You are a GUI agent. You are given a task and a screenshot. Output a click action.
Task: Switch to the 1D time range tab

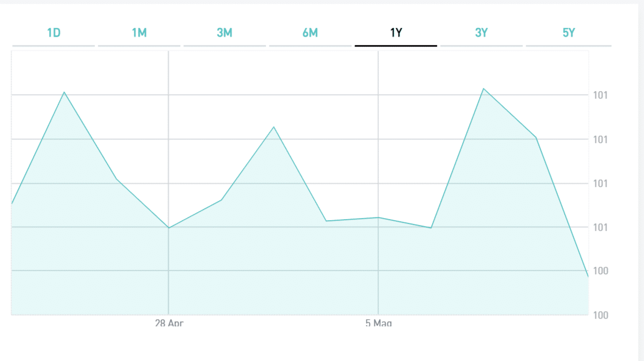coord(53,33)
